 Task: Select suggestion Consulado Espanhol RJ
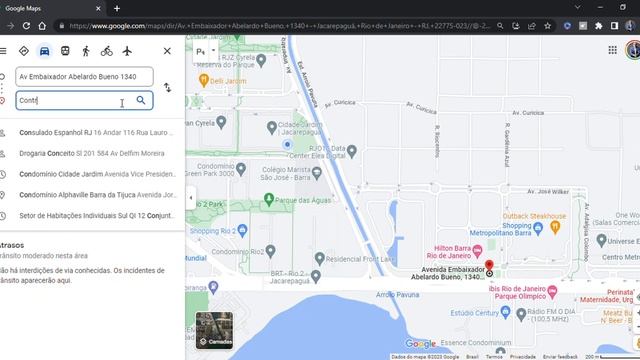point(92,133)
